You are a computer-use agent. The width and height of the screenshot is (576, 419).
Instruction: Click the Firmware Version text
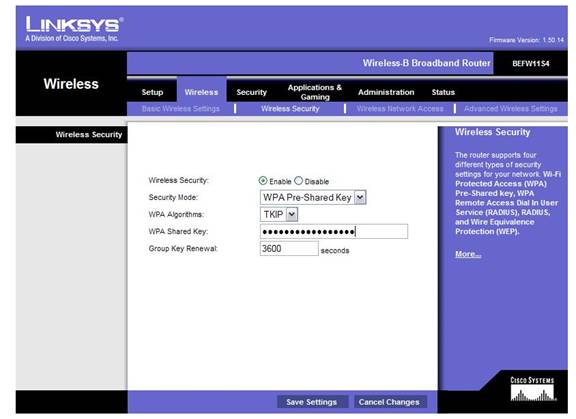coord(526,40)
